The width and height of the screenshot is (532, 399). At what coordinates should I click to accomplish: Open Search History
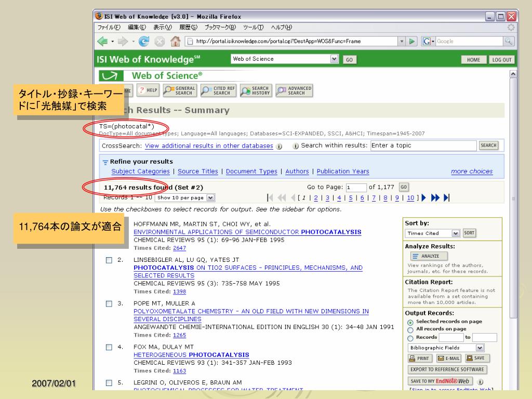256,90
